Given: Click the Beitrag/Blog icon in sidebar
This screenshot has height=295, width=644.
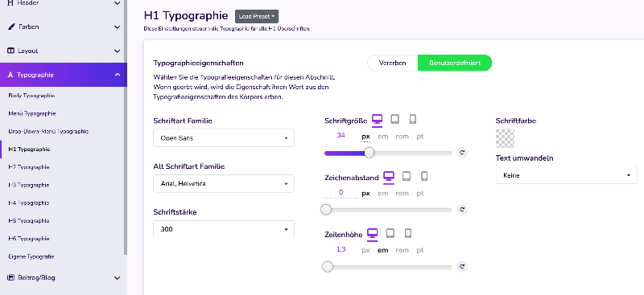Looking at the screenshot, I should point(11,278).
